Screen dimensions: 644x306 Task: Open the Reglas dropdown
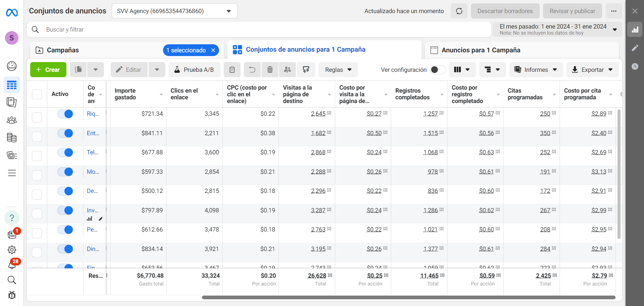point(338,70)
